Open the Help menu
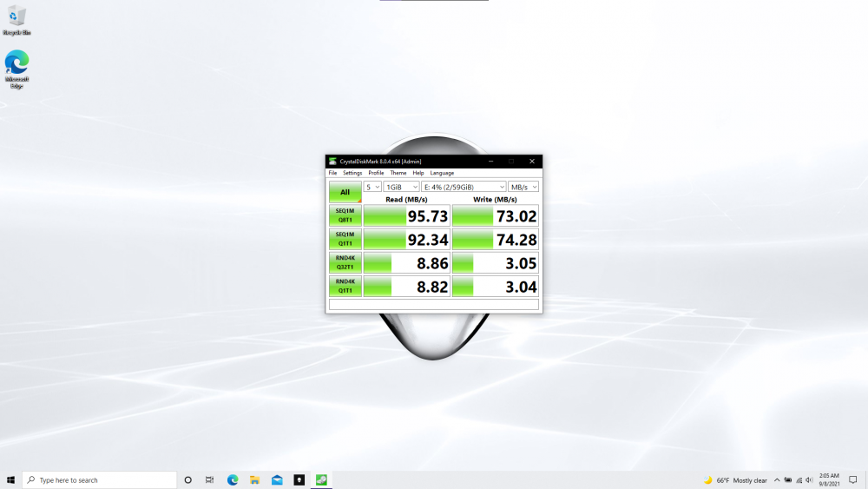 (418, 173)
